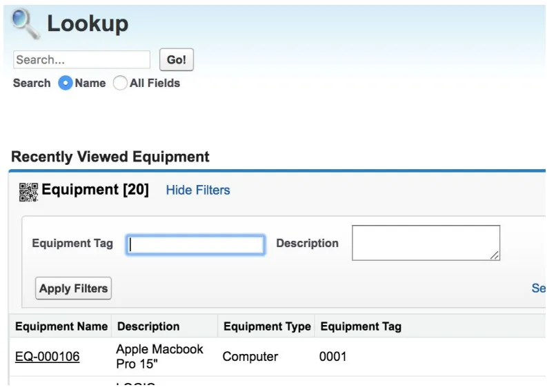547x392 pixels.
Task: Click the Equipment Tag filter field
Action: [x=195, y=244]
